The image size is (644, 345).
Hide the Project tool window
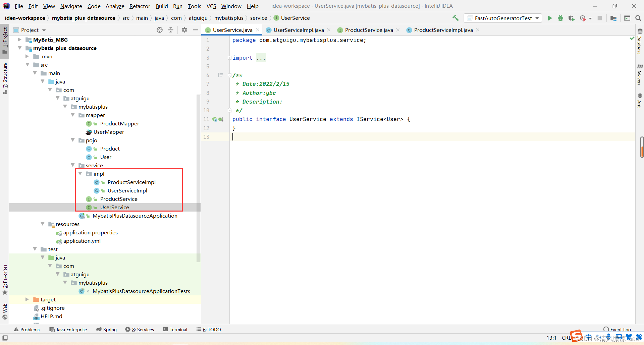(x=196, y=30)
